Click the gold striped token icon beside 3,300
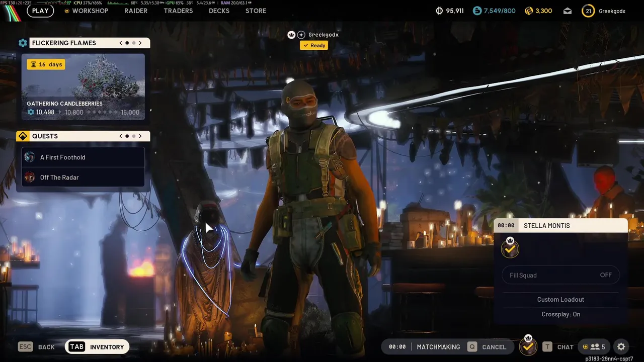The image size is (644, 362). [x=529, y=11]
